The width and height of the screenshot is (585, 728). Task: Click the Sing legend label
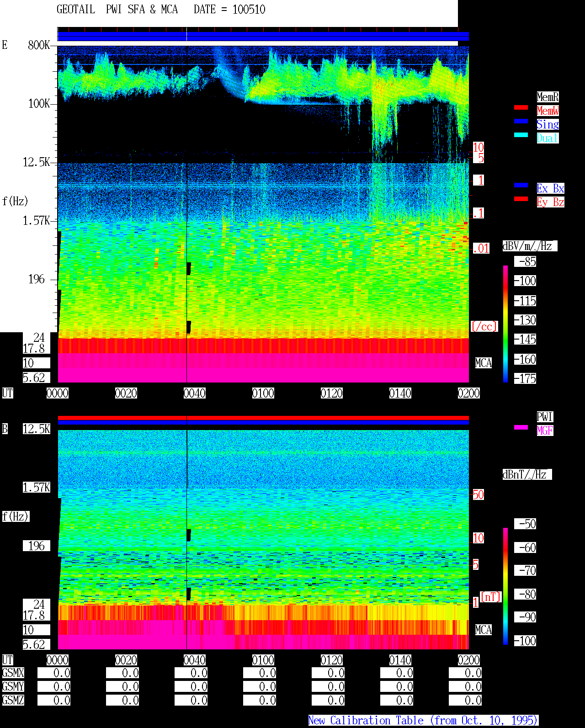point(548,124)
